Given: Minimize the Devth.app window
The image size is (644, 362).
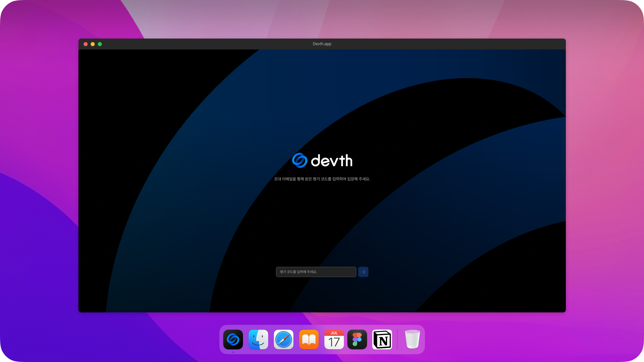Looking at the screenshot, I should [x=93, y=44].
